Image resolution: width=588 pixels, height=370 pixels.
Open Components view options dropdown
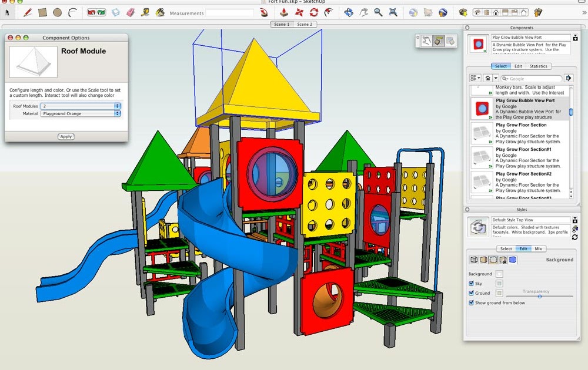click(x=475, y=78)
